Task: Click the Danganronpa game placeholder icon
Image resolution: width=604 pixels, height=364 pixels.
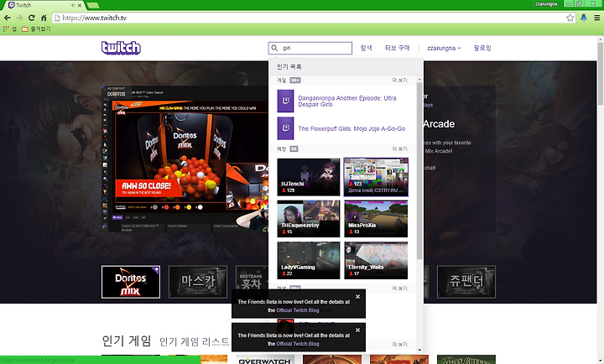Action: pyautogui.click(x=285, y=101)
